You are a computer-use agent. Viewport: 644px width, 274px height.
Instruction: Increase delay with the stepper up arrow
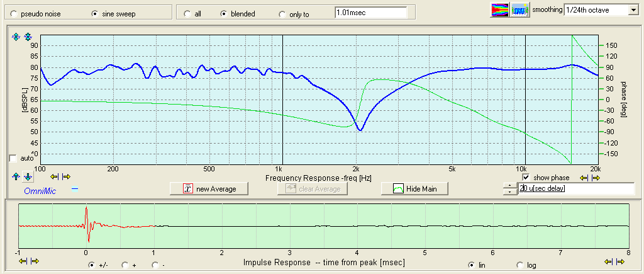coord(509,185)
